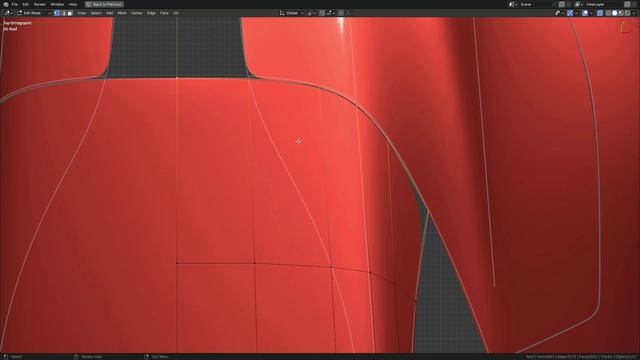640x360 pixels.
Task: Open the Blender logo menu
Action: pyautogui.click(x=6, y=4)
